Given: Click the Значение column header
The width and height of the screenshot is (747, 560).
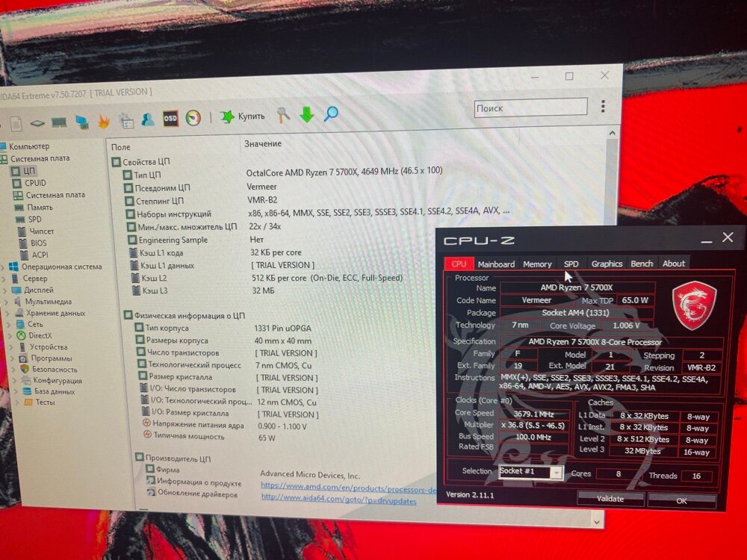Looking at the screenshot, I should point(263,143).
